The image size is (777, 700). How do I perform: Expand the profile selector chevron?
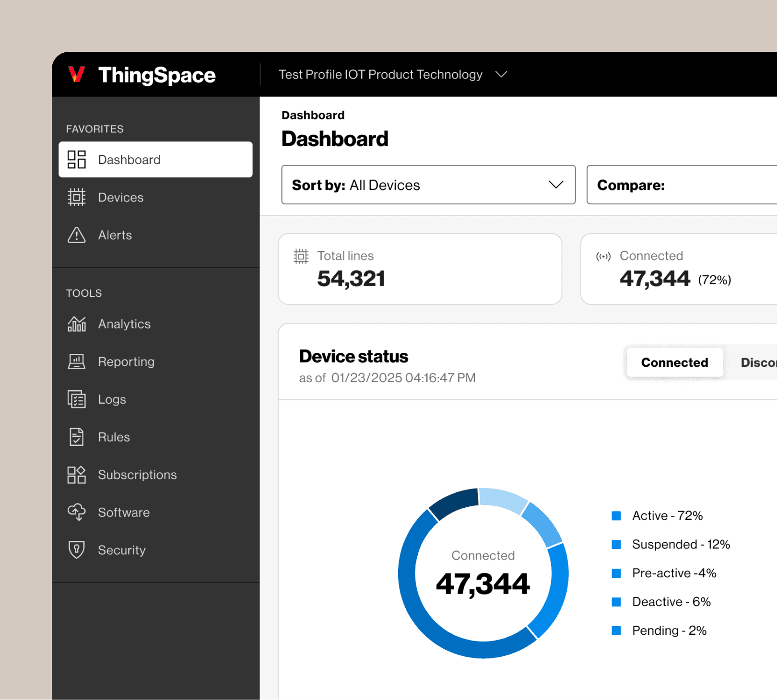[501, 74]
